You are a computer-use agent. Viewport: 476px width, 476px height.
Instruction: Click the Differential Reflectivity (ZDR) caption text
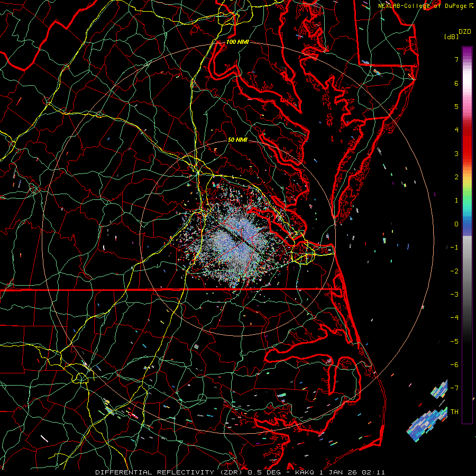[170, 472]
